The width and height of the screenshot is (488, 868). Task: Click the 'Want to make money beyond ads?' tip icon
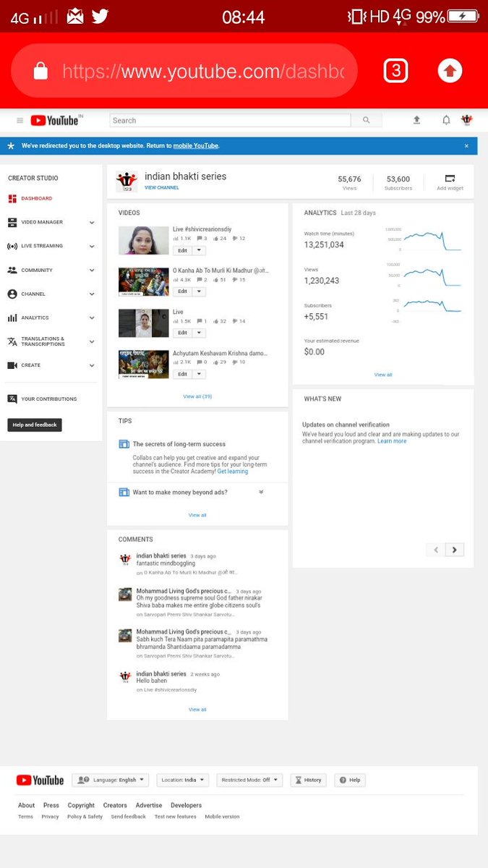click(124, 492)
